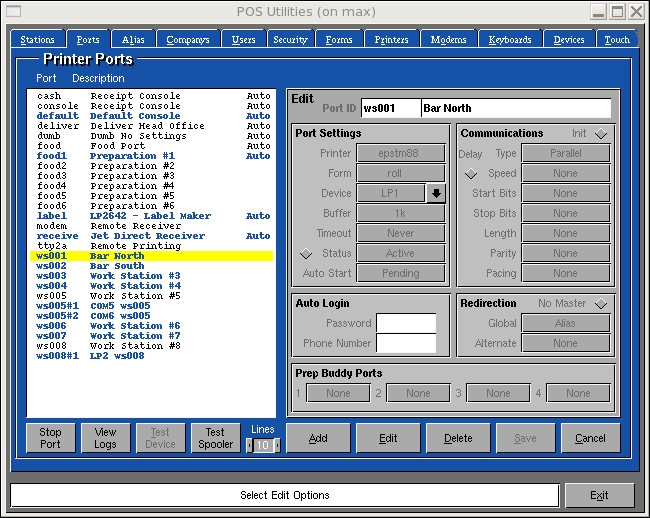650x518 pixels.
Task: Open the Type selector showing Parallel
Action: (x=566, y=153)
